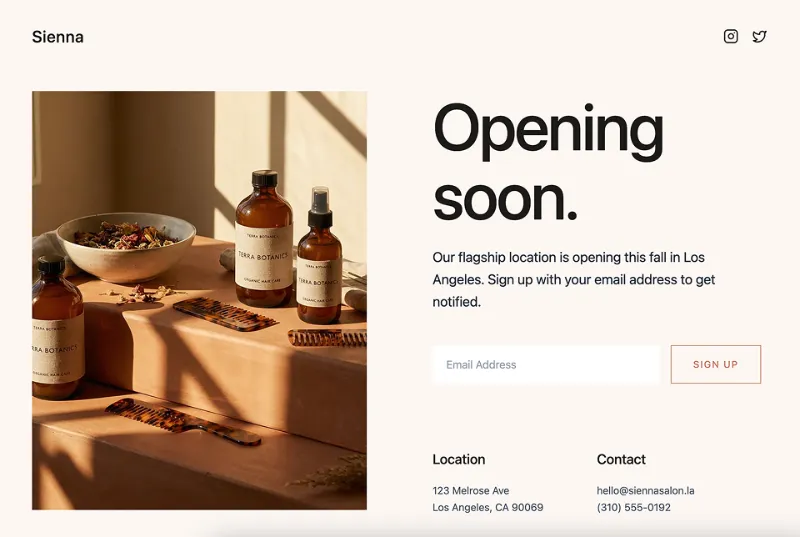Viewport: 800px width, 537px height.
Task: Focus the Email Address field
Action: (545, 365)
